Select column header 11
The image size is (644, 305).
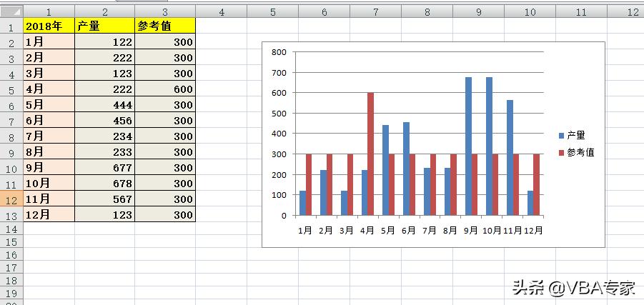click(x=580, y=12)
